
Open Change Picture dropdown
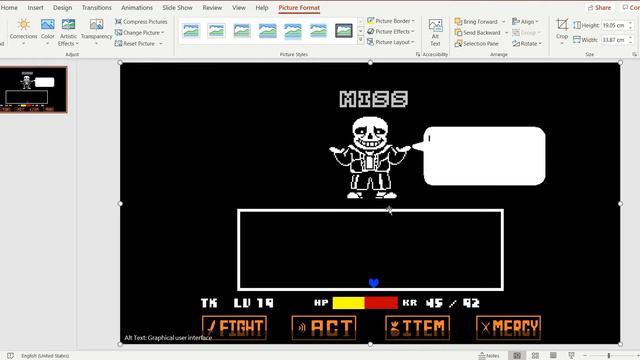pos(139,33)
